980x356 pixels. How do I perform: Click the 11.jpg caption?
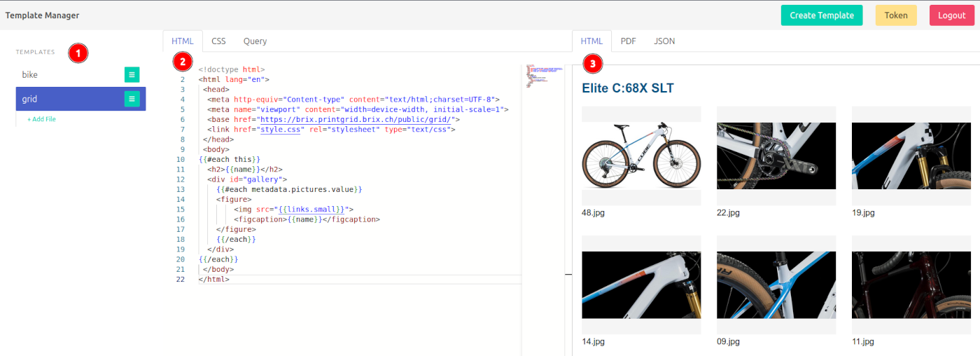point(863,341)
